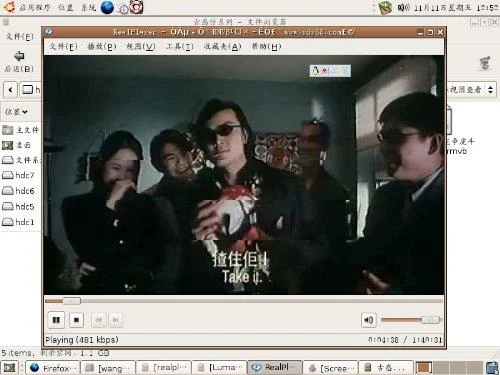
Task: Open the 帮助(H) menu in RealPlayer
Action: pos(266,46)
